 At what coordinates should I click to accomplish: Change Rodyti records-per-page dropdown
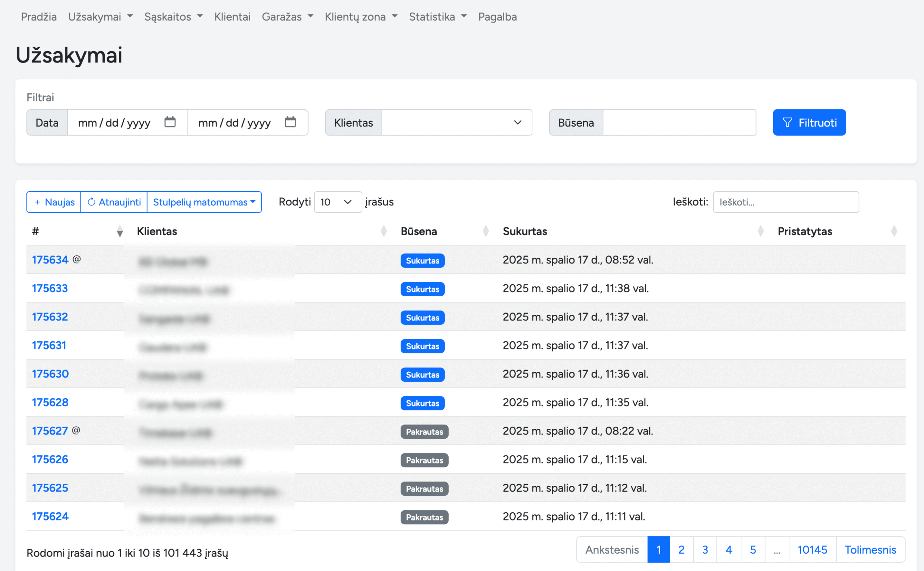click(x=337, y=202)
